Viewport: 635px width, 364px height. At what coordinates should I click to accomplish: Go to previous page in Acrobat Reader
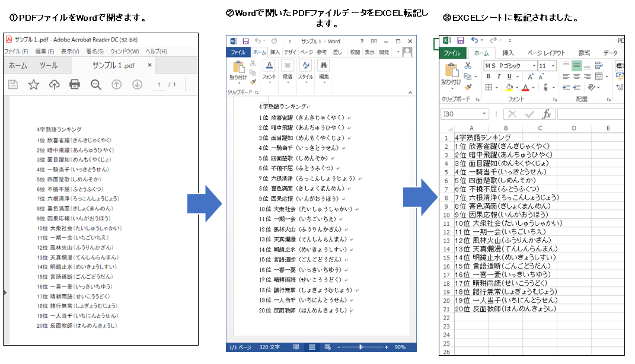[x=117, y=84]
